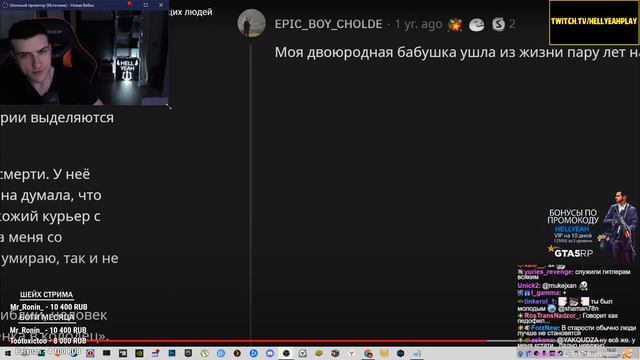Open Discord from the taskbar

(x=270, y=353)
